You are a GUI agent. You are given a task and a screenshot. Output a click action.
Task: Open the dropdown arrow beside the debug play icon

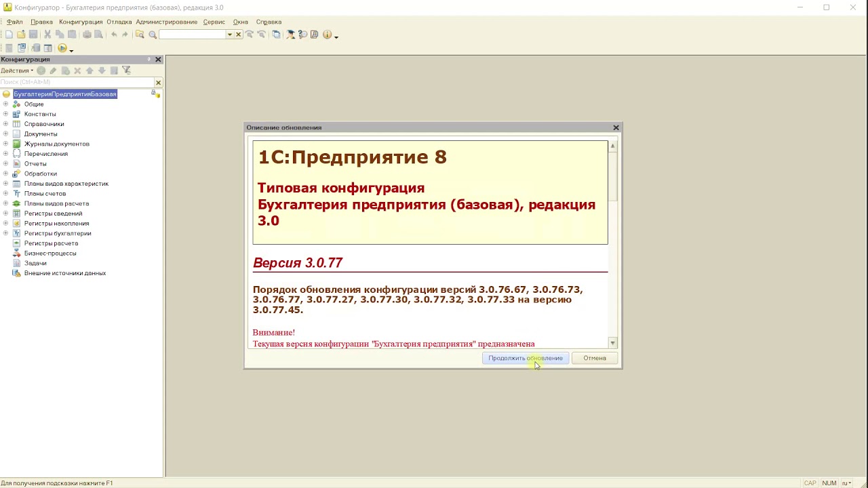(71, 50)
